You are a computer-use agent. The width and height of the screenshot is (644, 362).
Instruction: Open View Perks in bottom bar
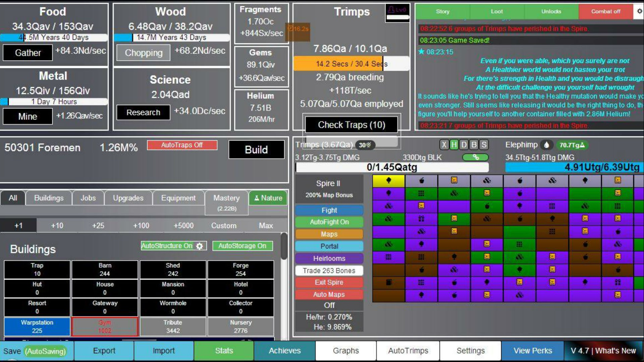click(533, 351)
